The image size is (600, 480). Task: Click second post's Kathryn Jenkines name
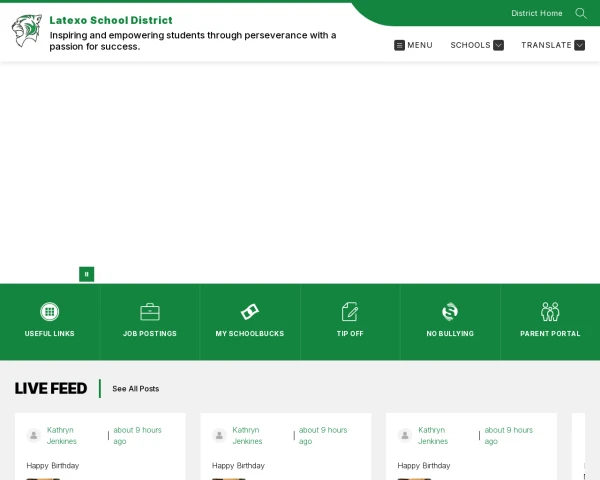click(x=247, y=436)
